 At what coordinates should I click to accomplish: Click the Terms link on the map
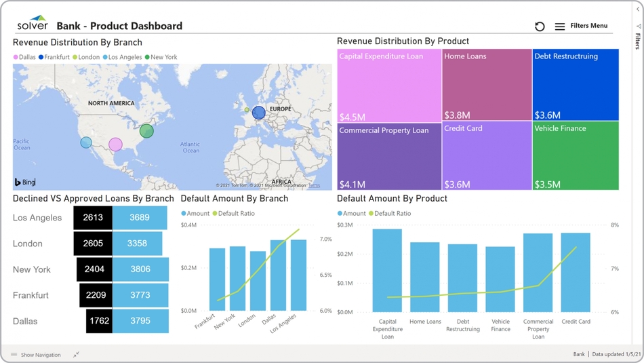(x=314, y=185)
